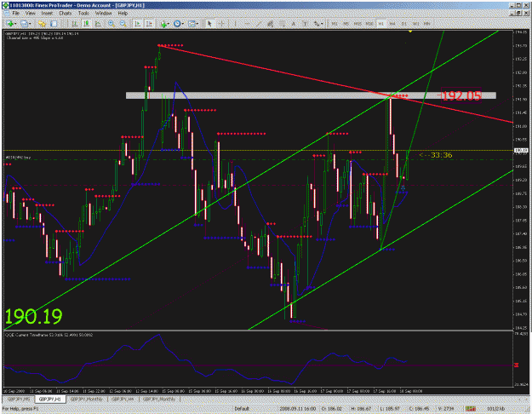Open the Window menu
Image resolution: width=532 pixels, height=414 pixels.
(104, 14)
